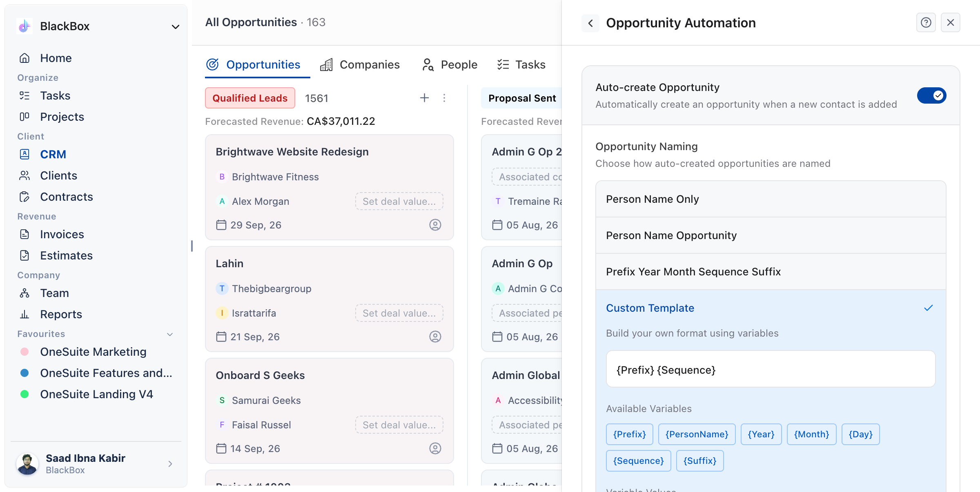
Task: Assign owner on Brightwave Website Redesign card
Action: click(435, 225)
